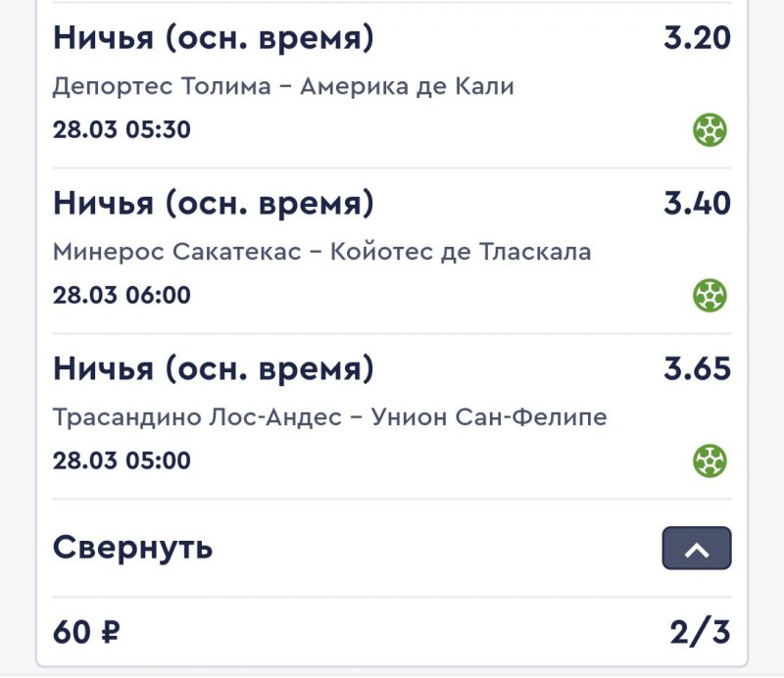
Task: Click the 28.03 05:00 match time
Action: [x=122, y=460]
